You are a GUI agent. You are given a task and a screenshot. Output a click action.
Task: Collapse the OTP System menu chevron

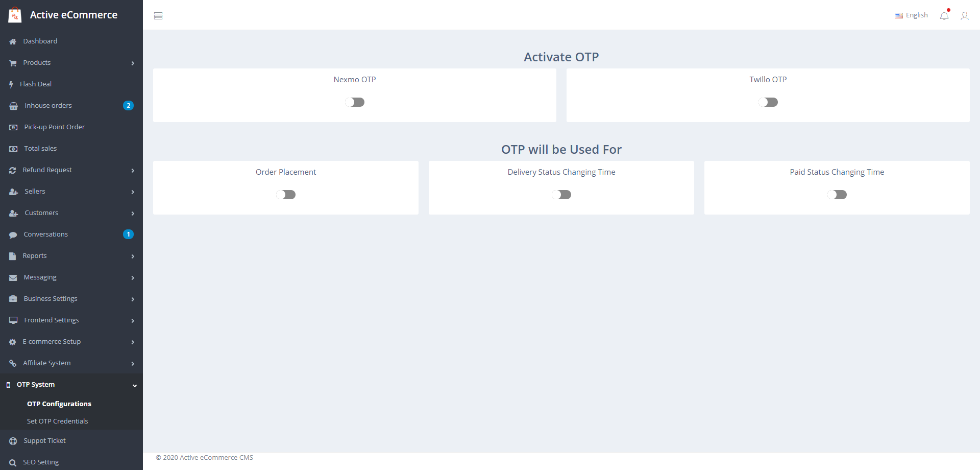[135, 385]
